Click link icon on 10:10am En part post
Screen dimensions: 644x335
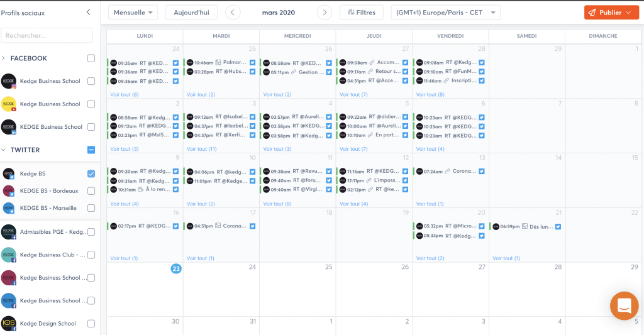370,135
